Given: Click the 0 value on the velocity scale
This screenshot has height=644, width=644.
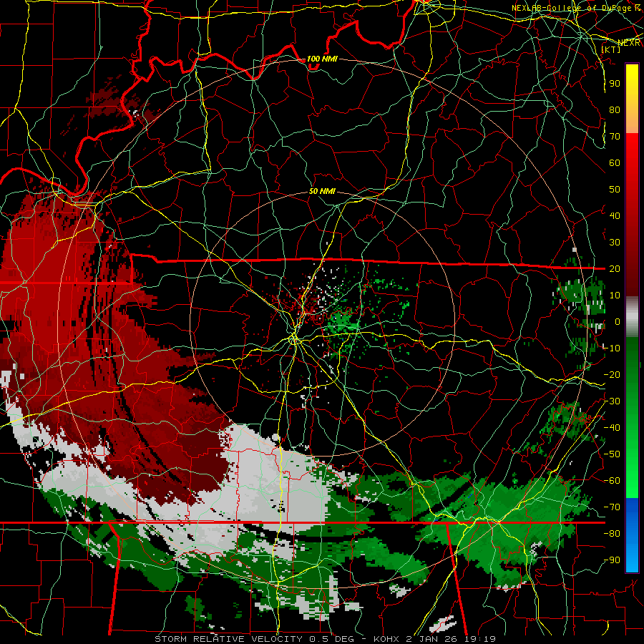Looking at the screenshot, I should (618, 321).
